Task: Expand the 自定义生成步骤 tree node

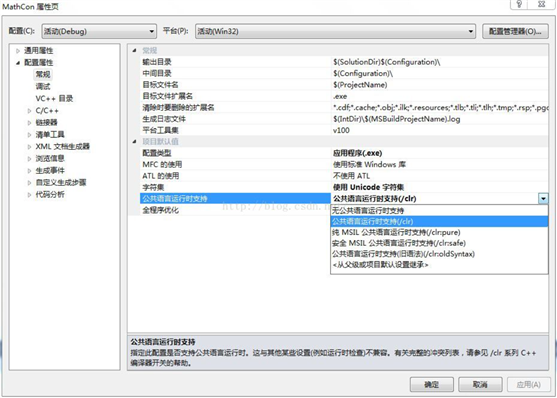Action: pyautogui.click(x=29, y=183)
